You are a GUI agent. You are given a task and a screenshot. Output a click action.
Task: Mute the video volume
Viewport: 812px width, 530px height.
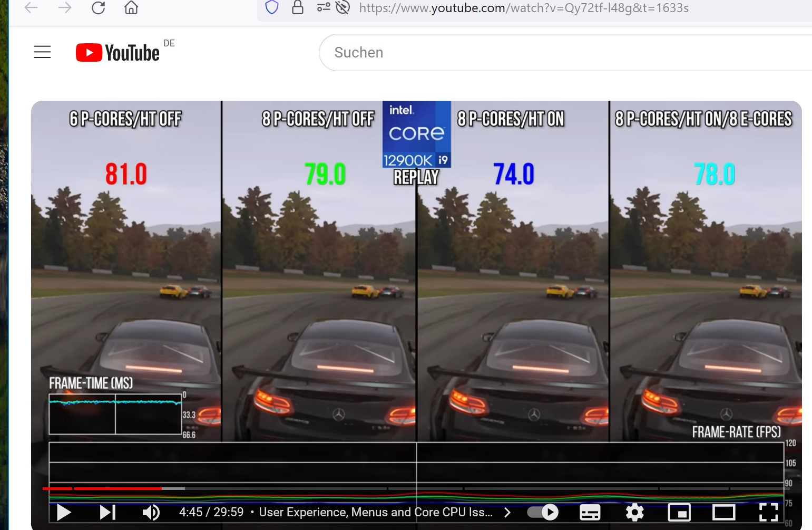coord(150,512)
